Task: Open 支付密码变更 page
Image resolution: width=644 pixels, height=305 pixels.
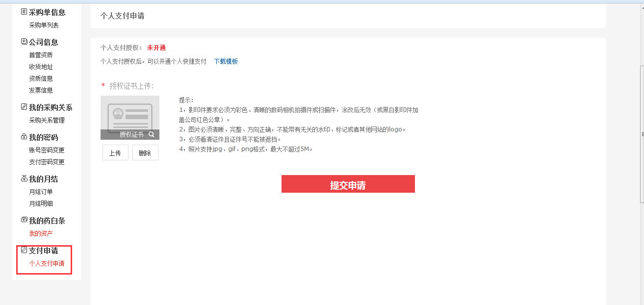Action: pyautogui.click(x=47, y=162)
